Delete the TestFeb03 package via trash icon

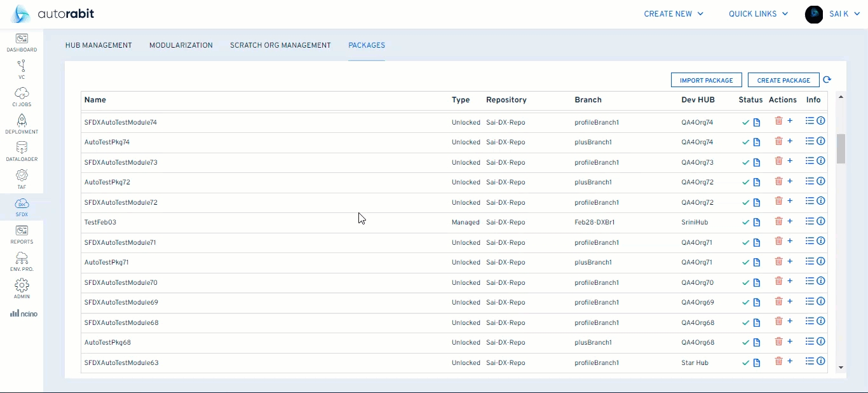coord(778,221)
